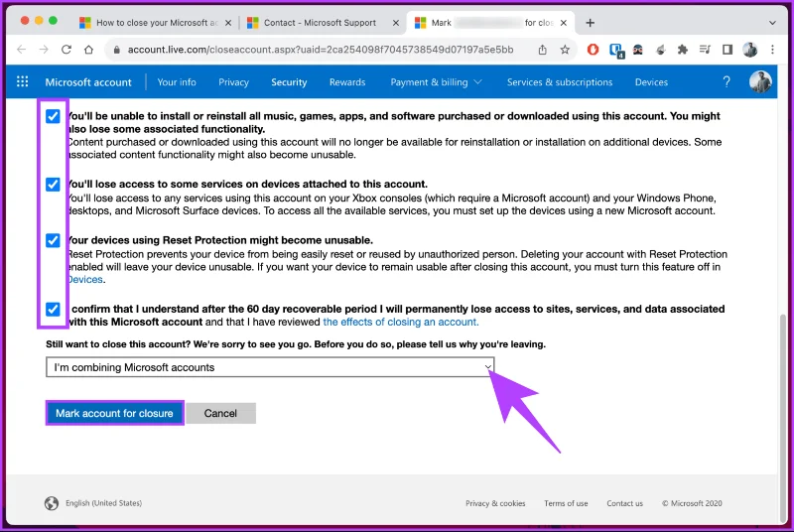Open the Chrome three-dot menu
The height and width of the screenshot is (532, 794).
772,50
